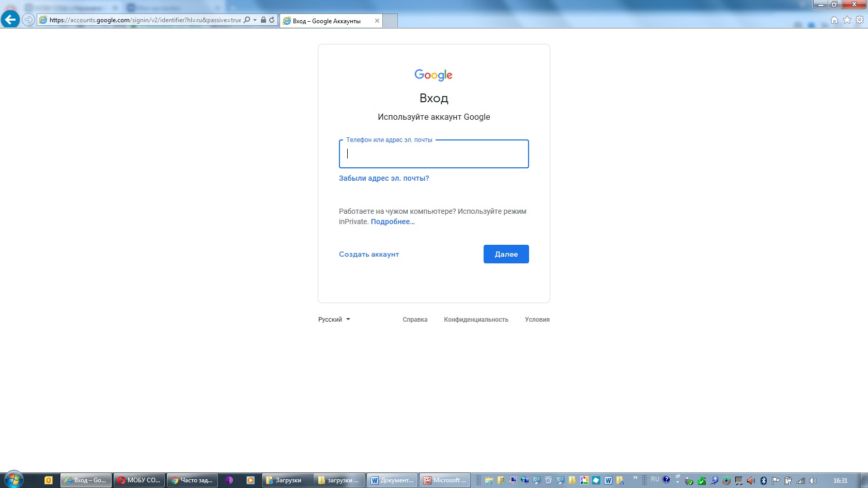Viewport: 868px width, 488px height.
Task: Focus the phone or email input field
Action: point(434,154)
